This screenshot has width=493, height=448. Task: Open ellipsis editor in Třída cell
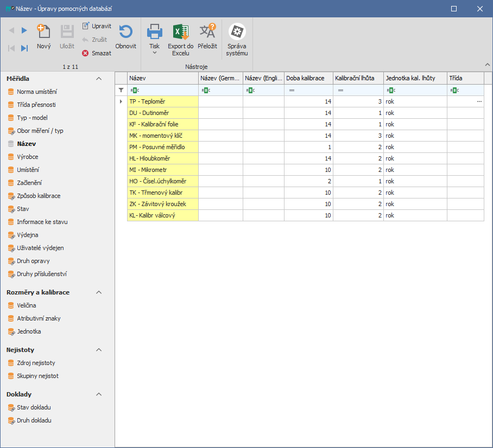click(479, 101)
